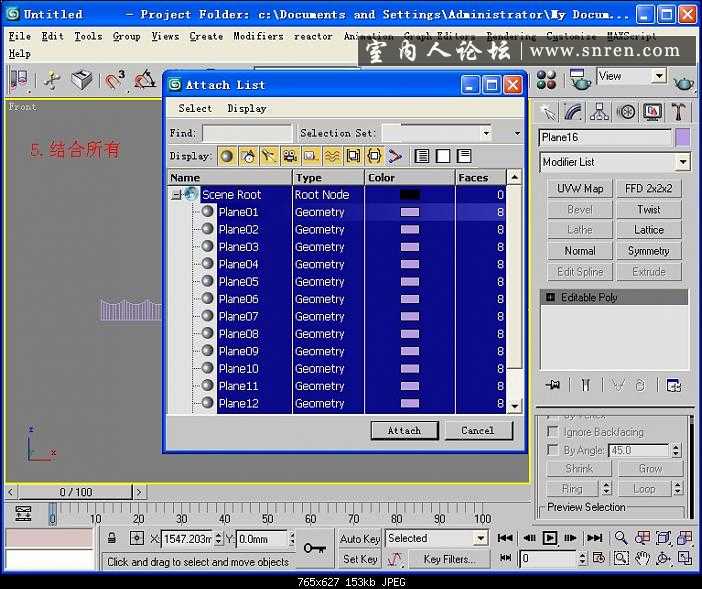This screenshot has height=589, width=702.
Task: Open the Selected key filter dropdown
Action: [481, 538]
